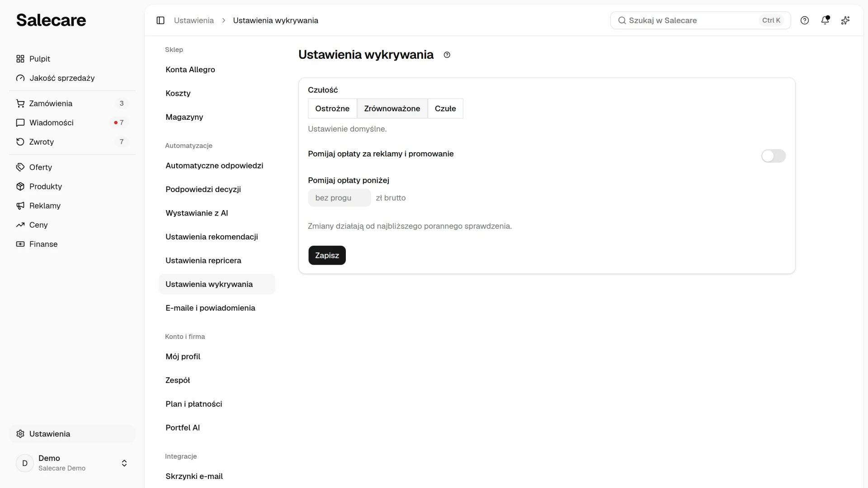Open Podpowiedzi decyzji settings

tap(217, 189)
